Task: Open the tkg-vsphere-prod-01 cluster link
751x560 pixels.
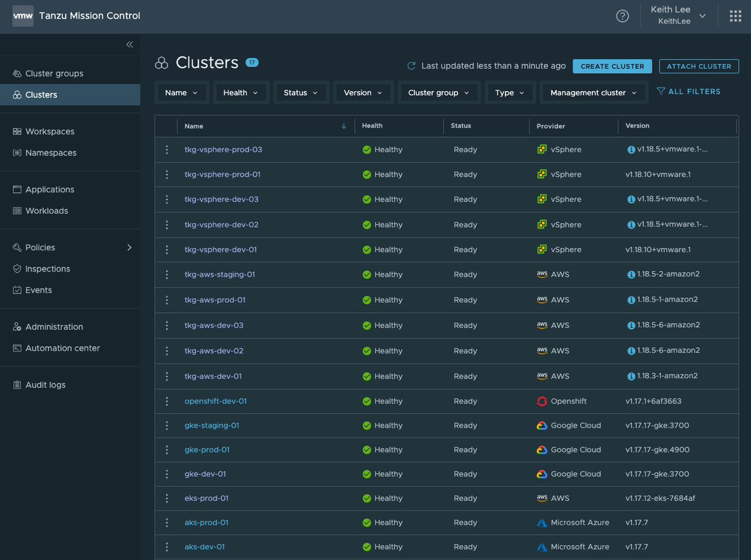Action: click(x=222, y=175)
